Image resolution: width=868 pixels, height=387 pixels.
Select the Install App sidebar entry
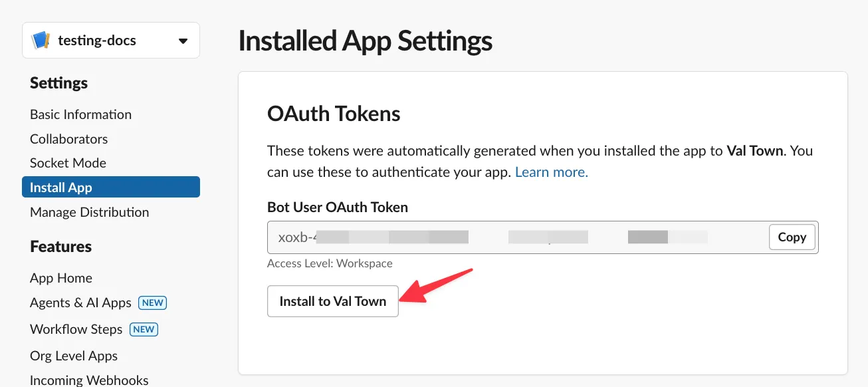coord(60,187)
